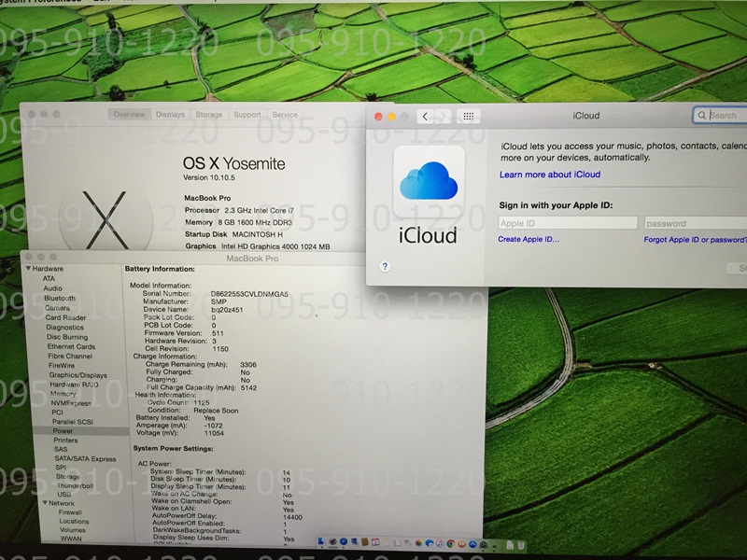Select SATA/SATA Express in the sidebar
The width and height of the screenshot is (747, 560).
(85, 459)
